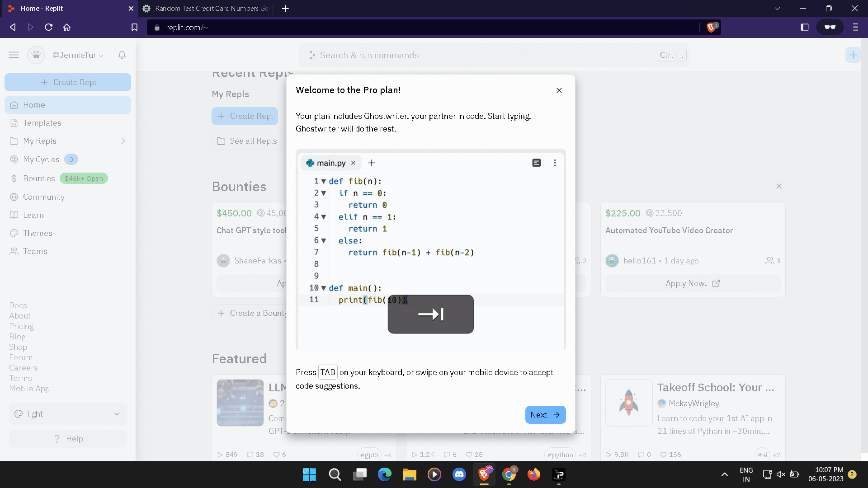The width and height of the screenshot is (868, 488).
Task: Click the plus icon at top right
Action: coord(853,55)
